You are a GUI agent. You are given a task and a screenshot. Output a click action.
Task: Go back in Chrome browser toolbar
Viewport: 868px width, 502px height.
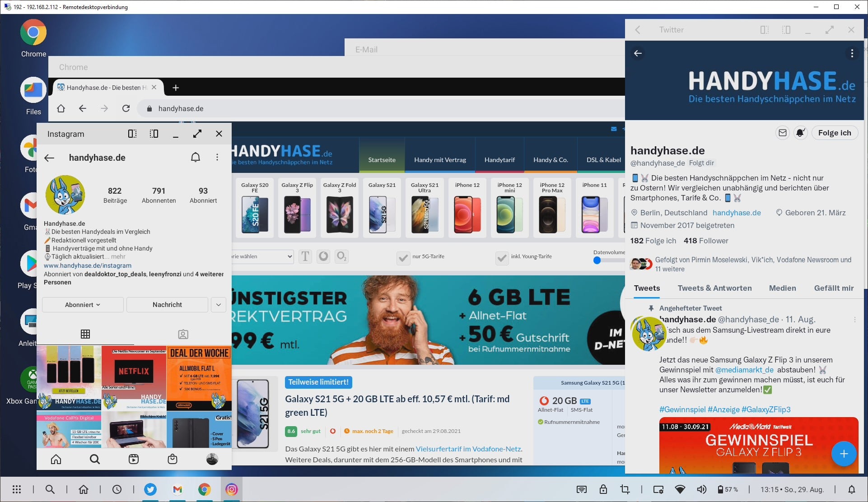(82, 108)
